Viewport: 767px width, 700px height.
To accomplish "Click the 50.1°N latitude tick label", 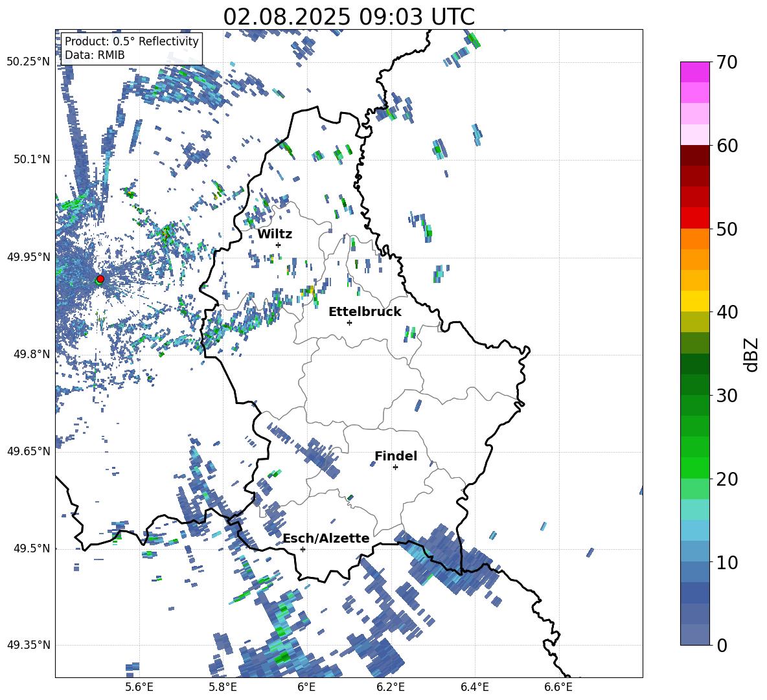I will pos(31,160).
